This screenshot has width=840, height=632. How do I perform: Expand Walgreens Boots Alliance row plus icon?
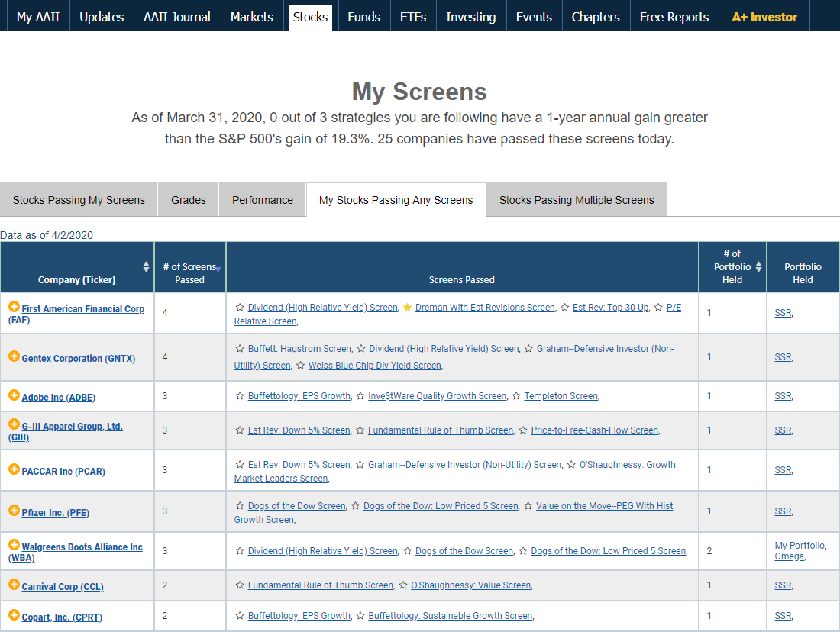coord(14,545)
